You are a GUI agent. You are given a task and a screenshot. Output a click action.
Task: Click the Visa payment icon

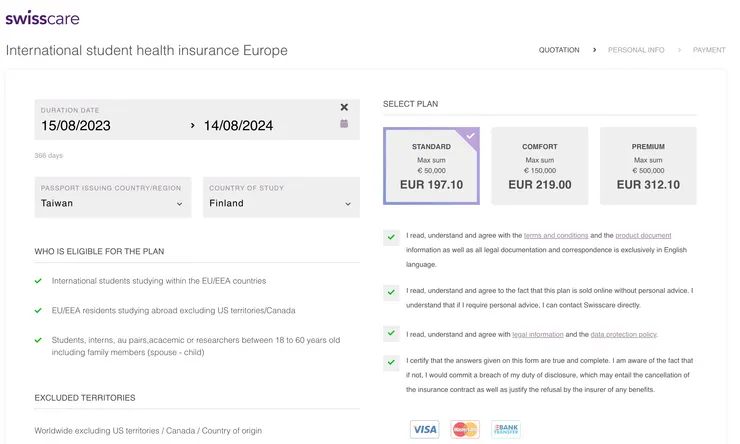coord(425,429)
